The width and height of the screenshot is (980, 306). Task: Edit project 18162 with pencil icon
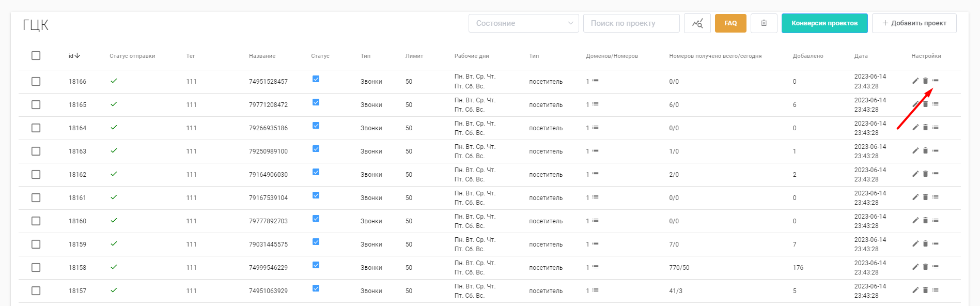(915, 174)
